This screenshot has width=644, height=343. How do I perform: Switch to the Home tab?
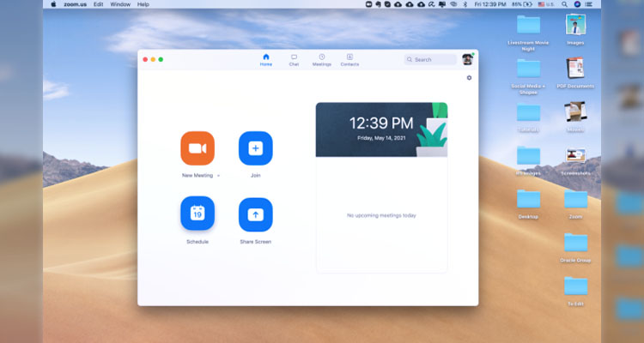click(265, 60)
